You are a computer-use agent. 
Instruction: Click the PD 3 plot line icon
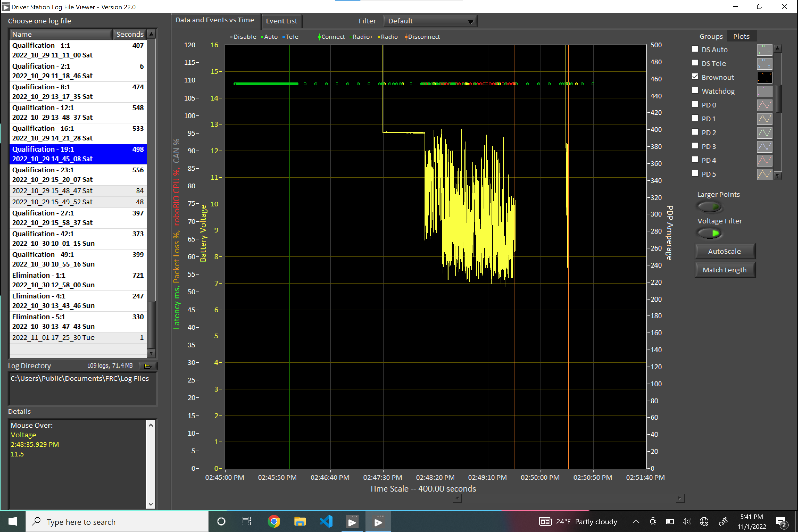pyautogui.click(x=764, y=147)
